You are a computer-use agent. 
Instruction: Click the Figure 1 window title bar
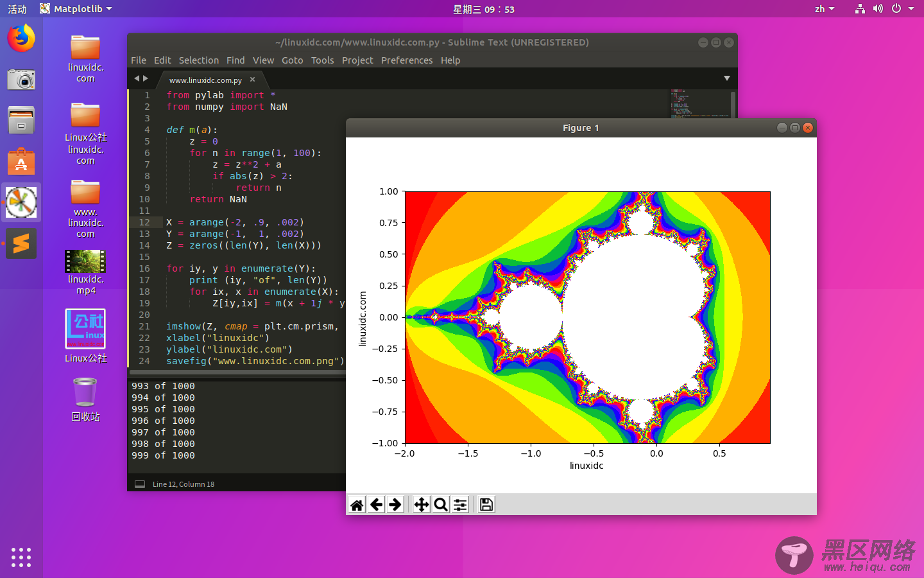[x=581, y=128]
